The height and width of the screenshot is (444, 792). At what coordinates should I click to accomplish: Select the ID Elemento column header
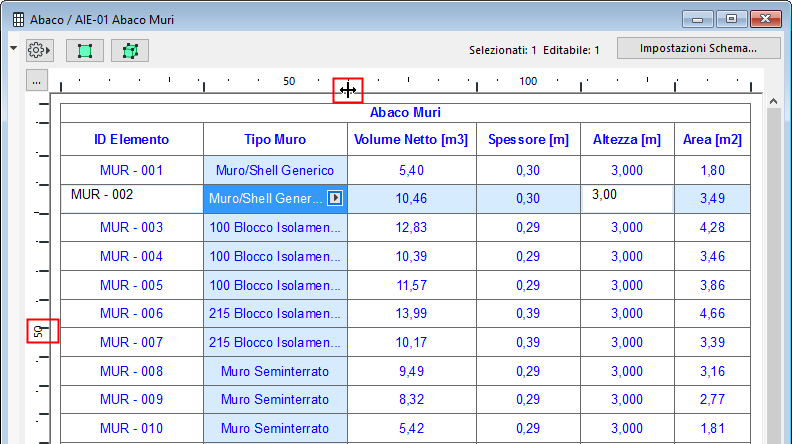pos(132,139)
